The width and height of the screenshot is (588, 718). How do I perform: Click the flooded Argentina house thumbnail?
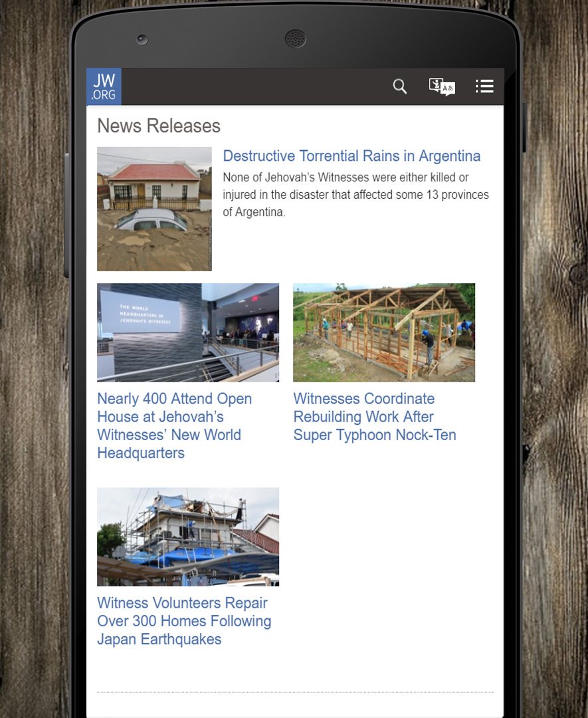[x=154, y=209]
